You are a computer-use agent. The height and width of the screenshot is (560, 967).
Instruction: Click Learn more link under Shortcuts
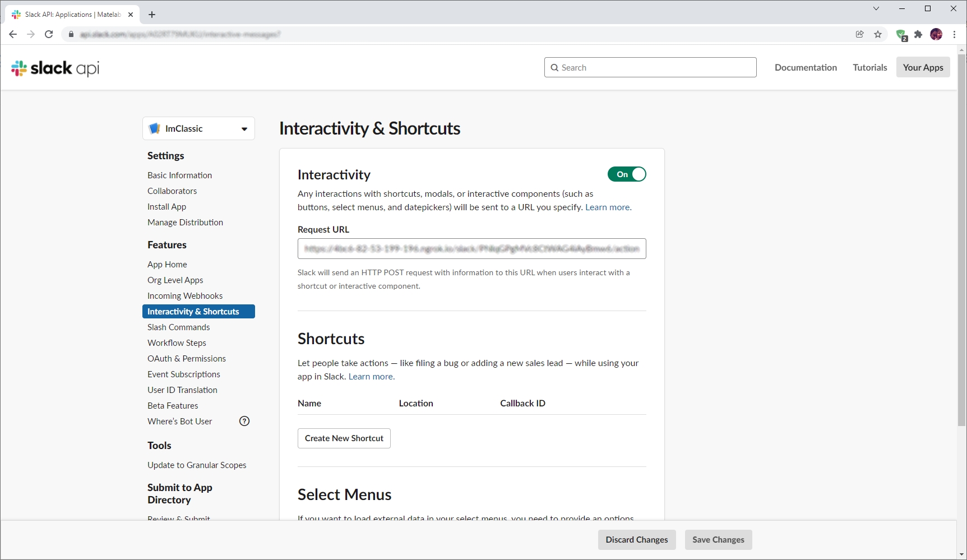coord(371,377)
